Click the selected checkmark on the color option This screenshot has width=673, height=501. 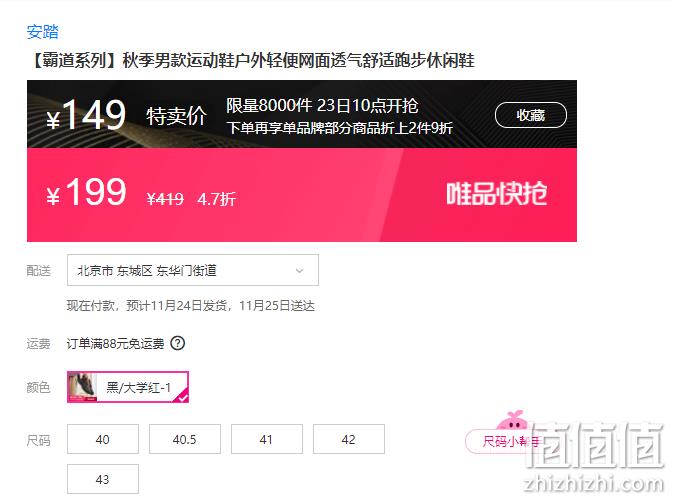[x=183, y=397]
